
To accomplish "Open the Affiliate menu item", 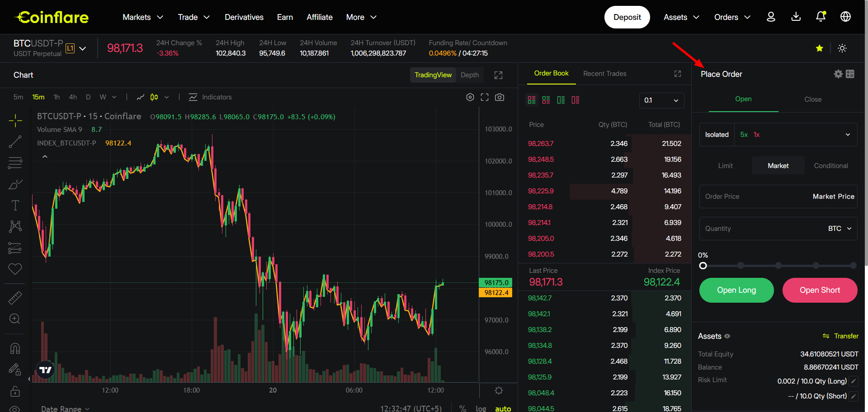I will [320, 17].
